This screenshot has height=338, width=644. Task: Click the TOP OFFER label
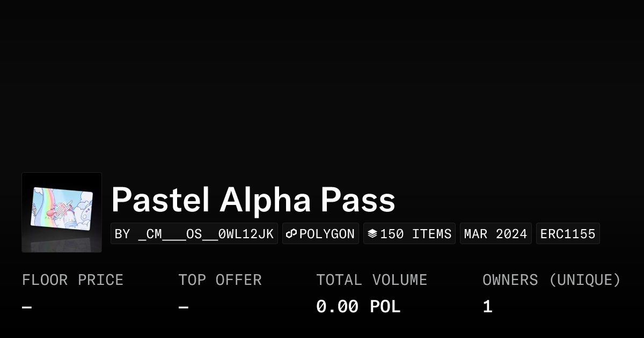pyautogui.click(x=220, y=280)
